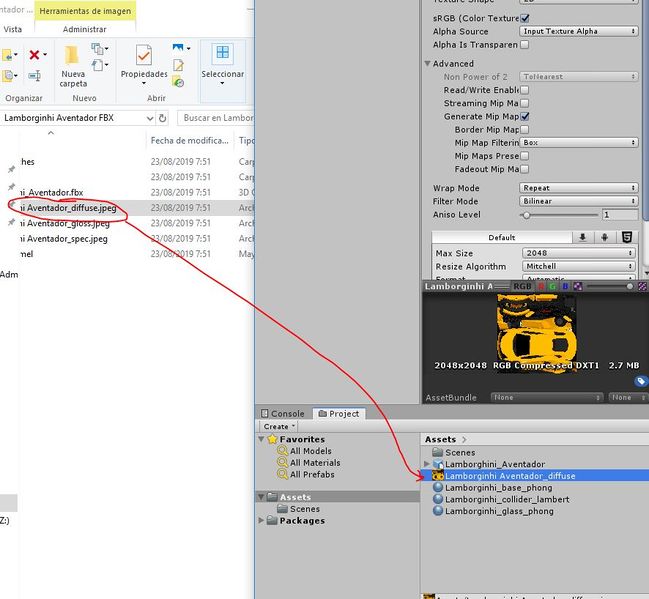The width and height of the screenshot is (649, 599).
Task: Open the Alpha Source dropdown
Action: (x=579, y=31)
